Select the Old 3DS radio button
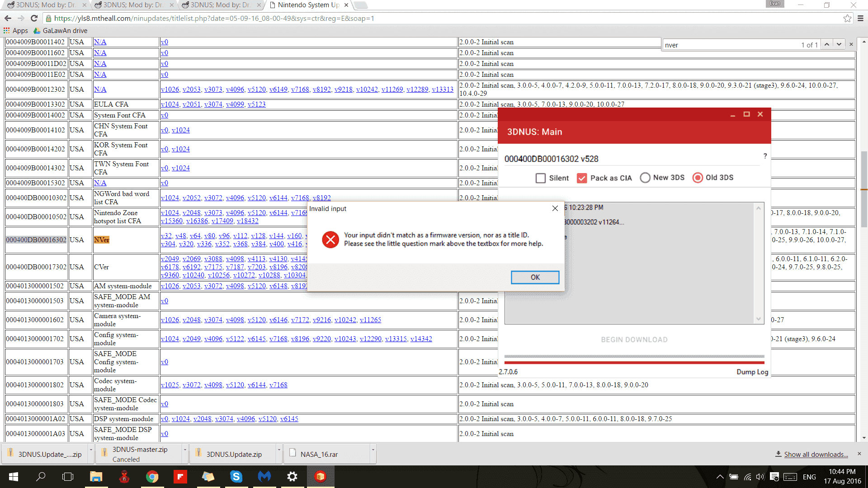Viewport: 868px width, 488px height. pos(698,178)
